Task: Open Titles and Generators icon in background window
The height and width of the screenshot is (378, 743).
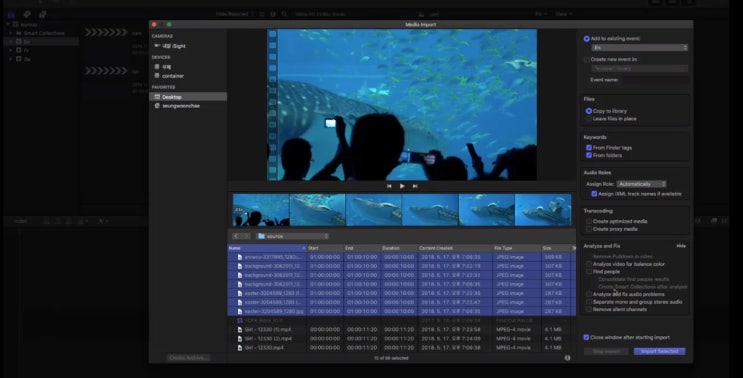Action: (43, 14)
